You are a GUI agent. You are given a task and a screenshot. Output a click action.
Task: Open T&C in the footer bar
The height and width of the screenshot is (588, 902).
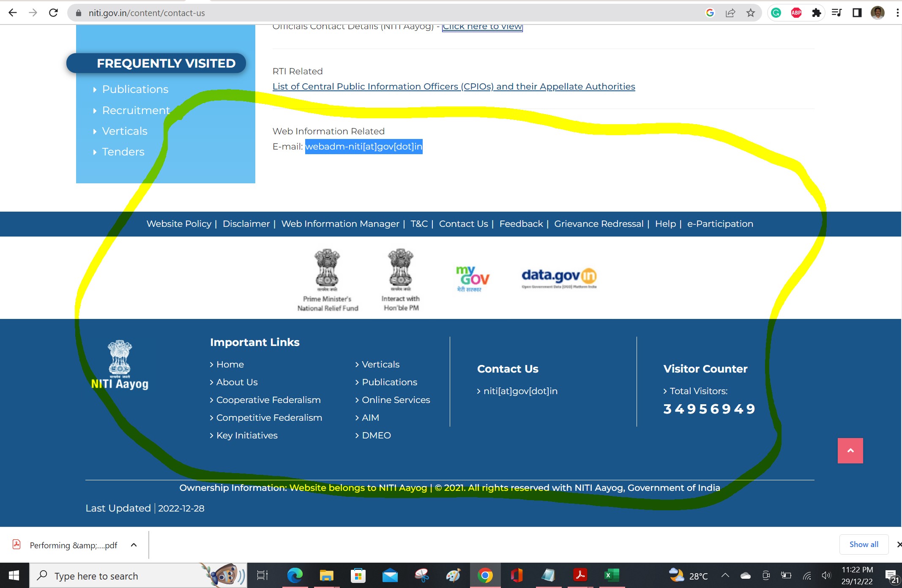(419, 224)
